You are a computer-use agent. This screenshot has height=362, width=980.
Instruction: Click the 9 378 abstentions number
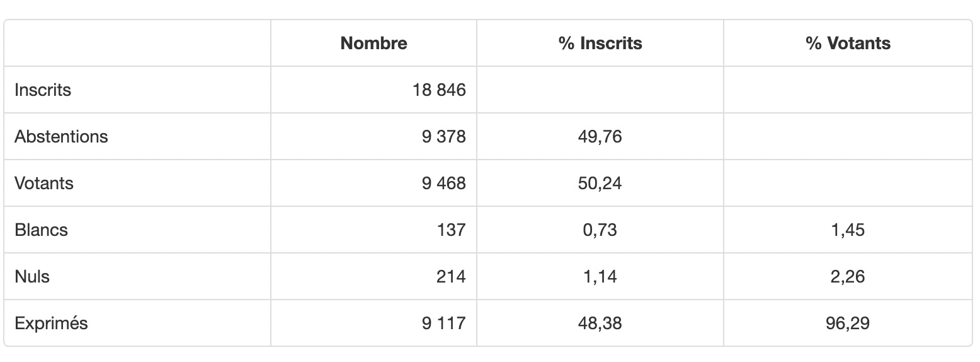click(x=444, y=137)
